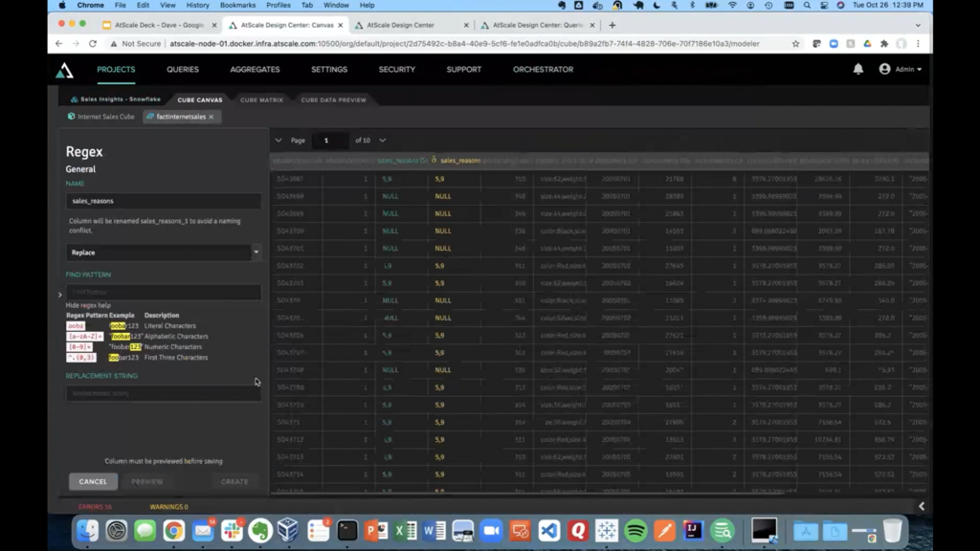The image size is (980, 551).
Task: Open the Internet Sales Cube tab
Action: [100, 117]
